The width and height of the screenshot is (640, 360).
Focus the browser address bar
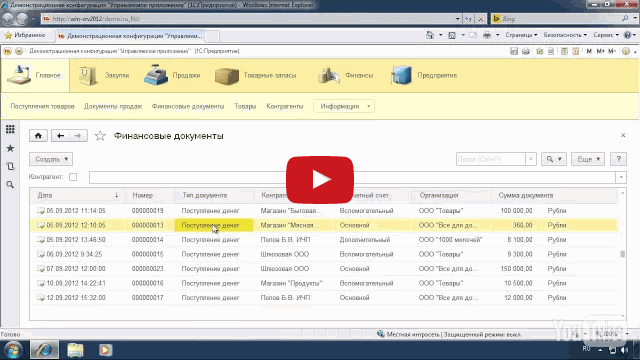click(251, 19)
